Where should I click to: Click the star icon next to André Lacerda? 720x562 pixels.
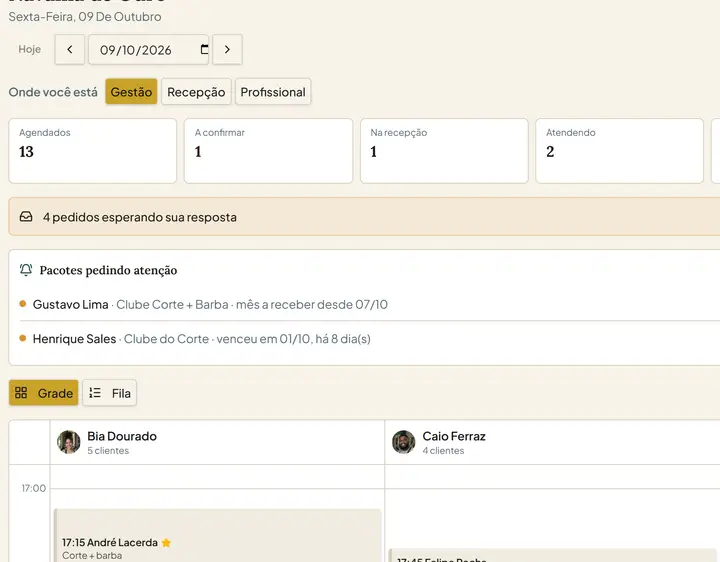click(166, 543)
